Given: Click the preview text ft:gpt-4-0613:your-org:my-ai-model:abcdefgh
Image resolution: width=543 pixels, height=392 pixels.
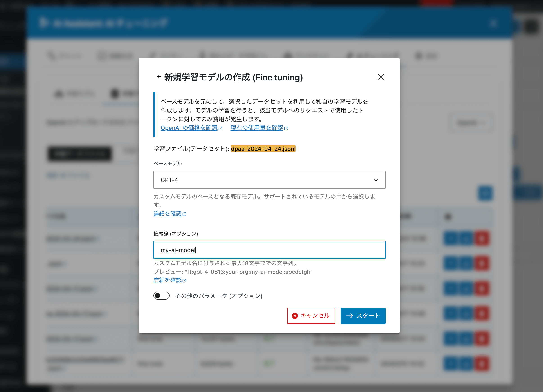Looking at the screenshot, I should coord(249,272).
